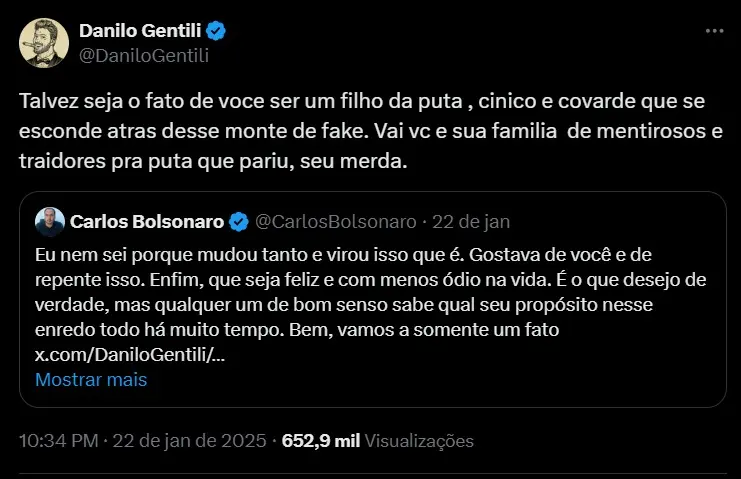Expand quoted post with Mostrar mais
Screen dimensions: 741x479
pyautogui.click(x=91, y=380)
